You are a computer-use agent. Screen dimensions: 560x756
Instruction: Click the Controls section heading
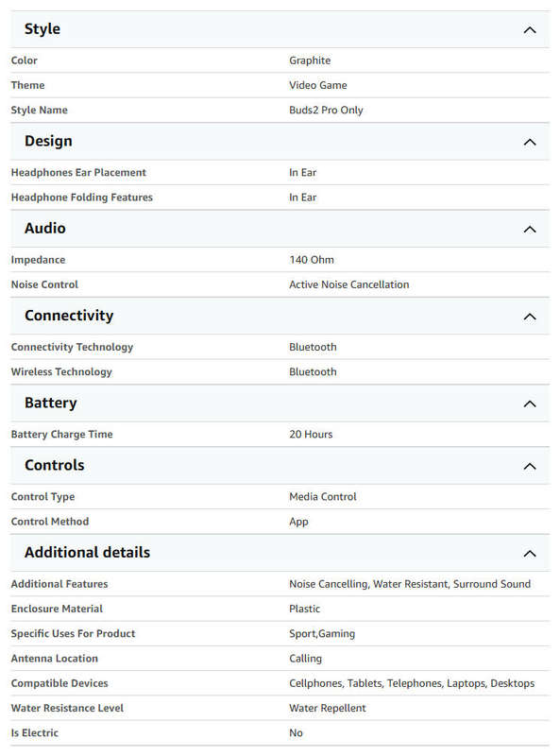click(x=55, y=465)
